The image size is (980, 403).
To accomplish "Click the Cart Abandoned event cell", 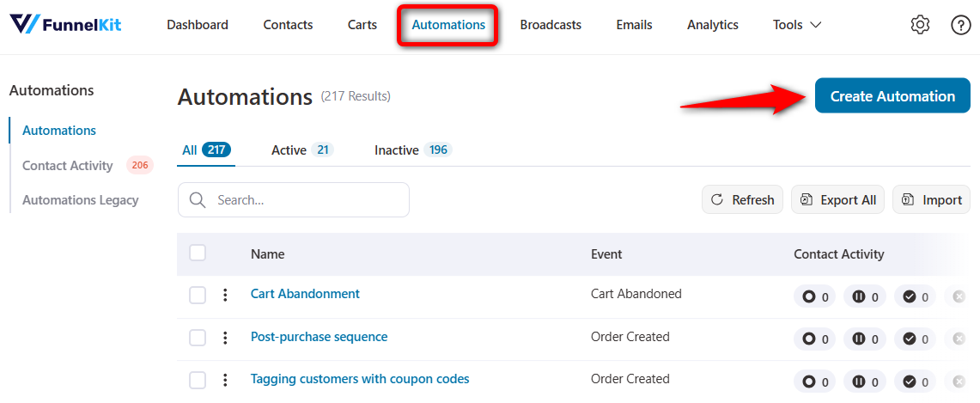I will click(x=636, y=293).
